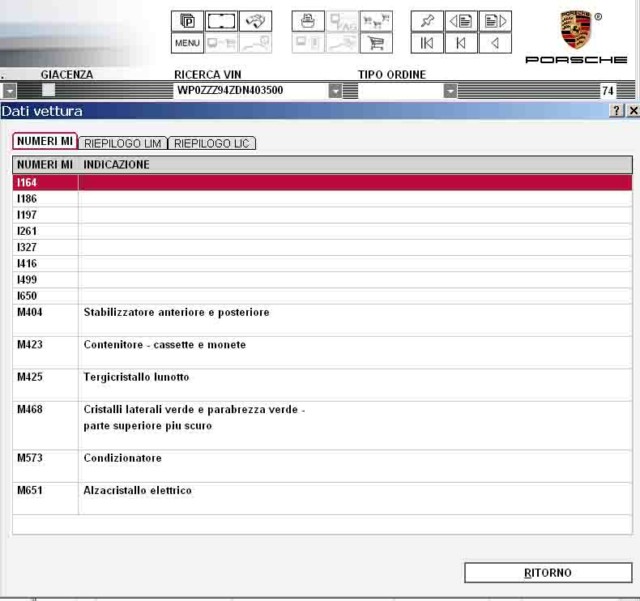Viewport: 640px width, 601px height.
Task: Go to next page document icon
Action: [x=494, y=21]
